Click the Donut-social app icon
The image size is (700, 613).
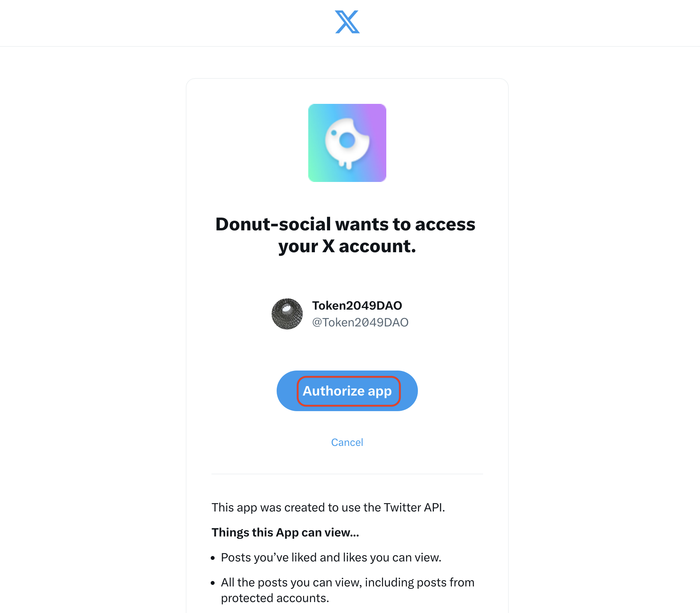click(x=347, y=143)
